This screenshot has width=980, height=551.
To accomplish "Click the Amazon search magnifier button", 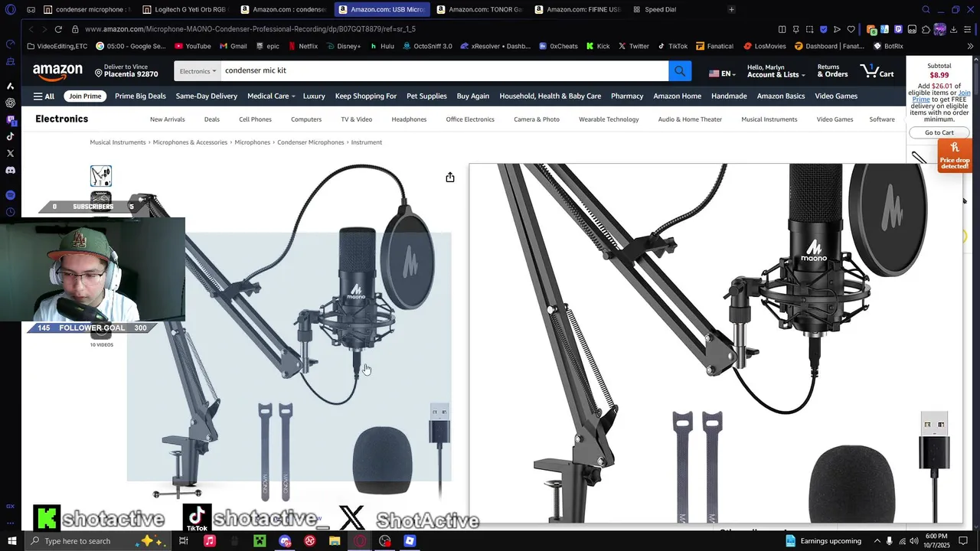I will pyautogui.click(x=680, y=71).
